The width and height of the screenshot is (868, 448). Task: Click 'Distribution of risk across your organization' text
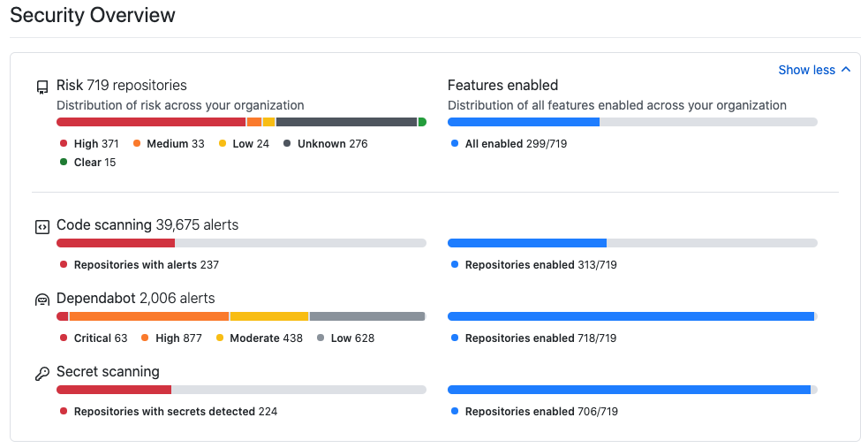[x=180, y=105]
